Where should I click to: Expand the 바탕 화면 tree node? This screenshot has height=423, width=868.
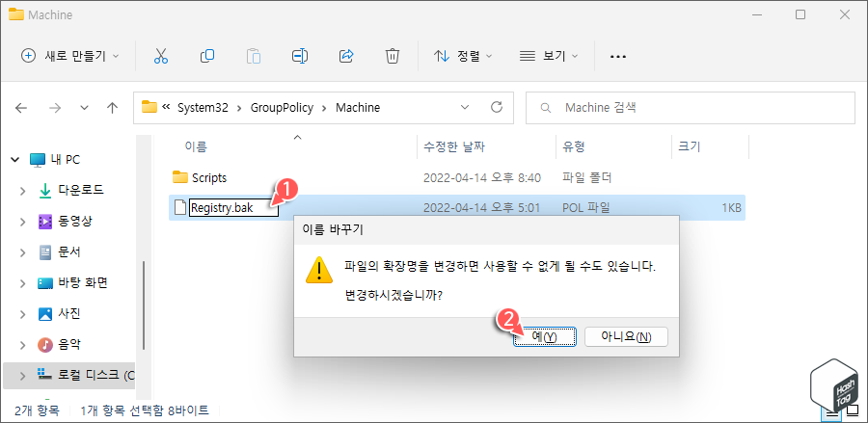point(22,283)
